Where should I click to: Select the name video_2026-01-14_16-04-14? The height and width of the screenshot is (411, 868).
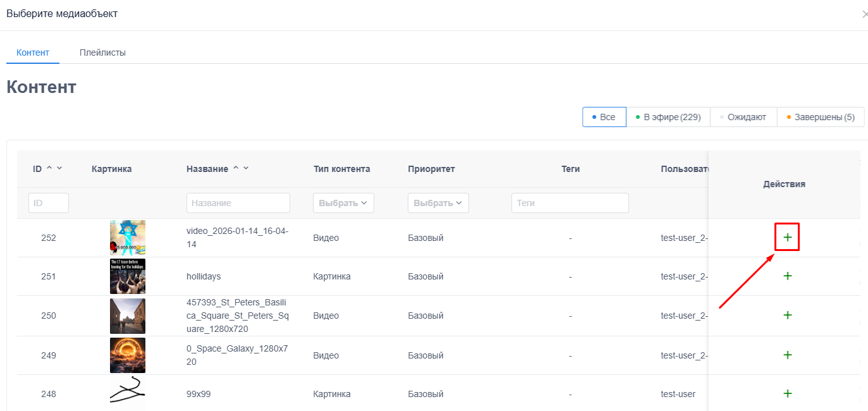238,238
